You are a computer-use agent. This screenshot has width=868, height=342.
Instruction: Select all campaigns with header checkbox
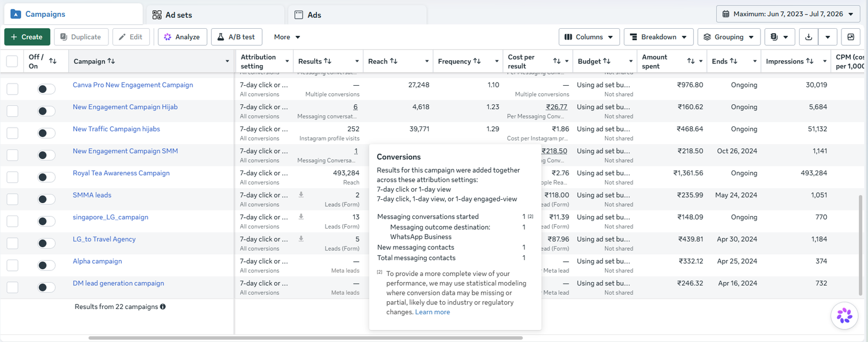[x=12, y=61]
